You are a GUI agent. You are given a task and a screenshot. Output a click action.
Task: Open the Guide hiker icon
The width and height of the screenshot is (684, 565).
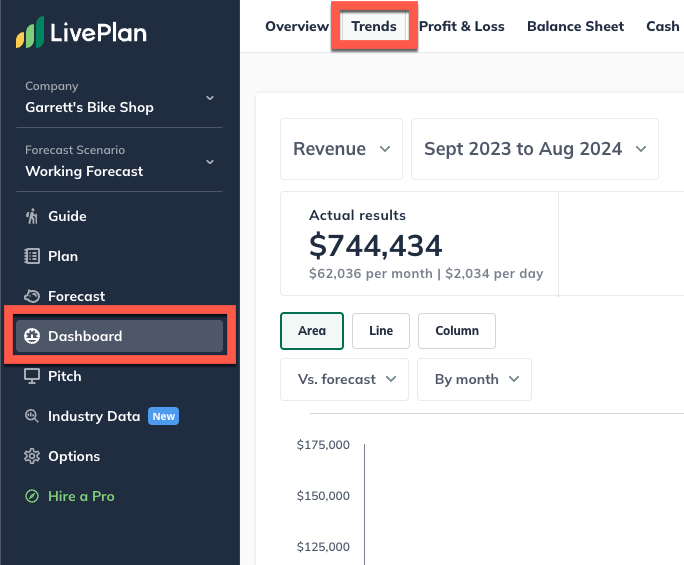pyautogui.click(x=31, y=216)
